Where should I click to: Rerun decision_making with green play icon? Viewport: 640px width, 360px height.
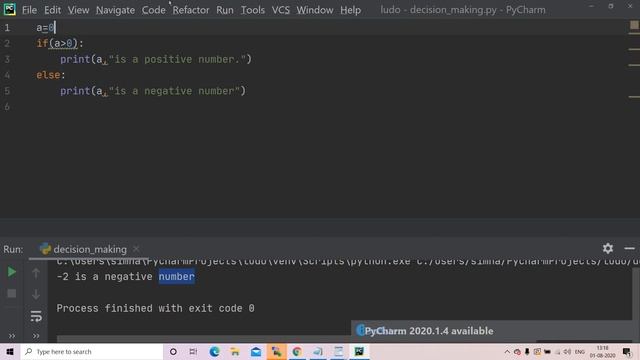click(11, 272)
